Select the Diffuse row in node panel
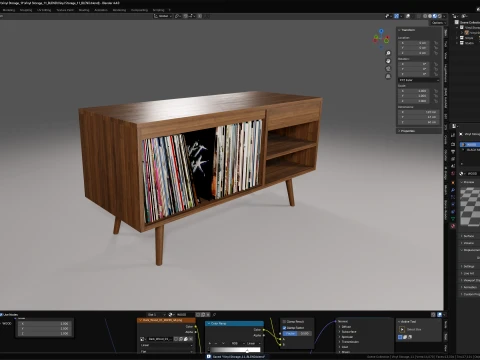This screenshot has width=480, height=360. click(347, 327)
